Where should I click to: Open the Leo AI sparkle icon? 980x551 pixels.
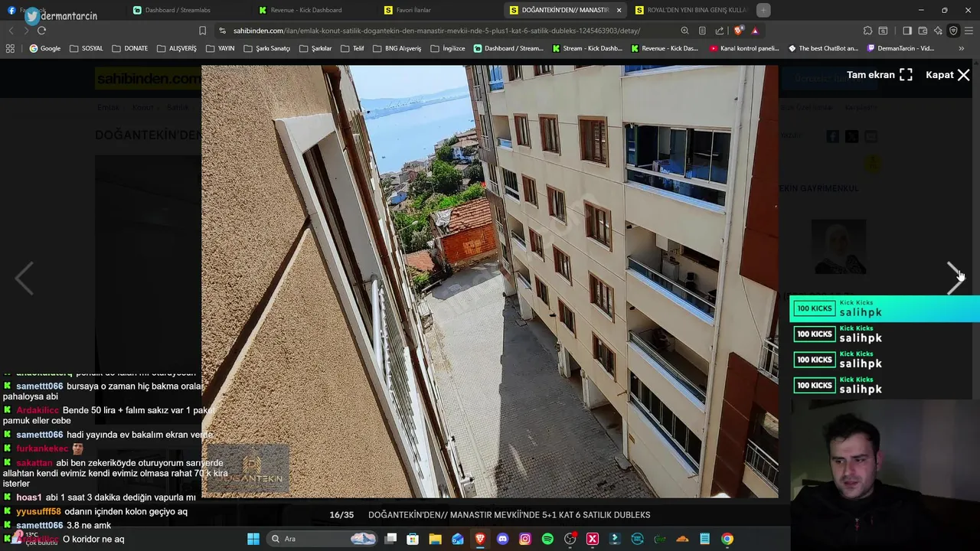click(938, 31)
